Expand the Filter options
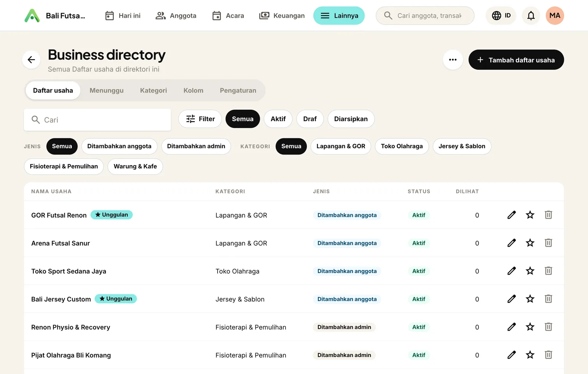Screen dimensions: 588x374 [x=200, y=119]
